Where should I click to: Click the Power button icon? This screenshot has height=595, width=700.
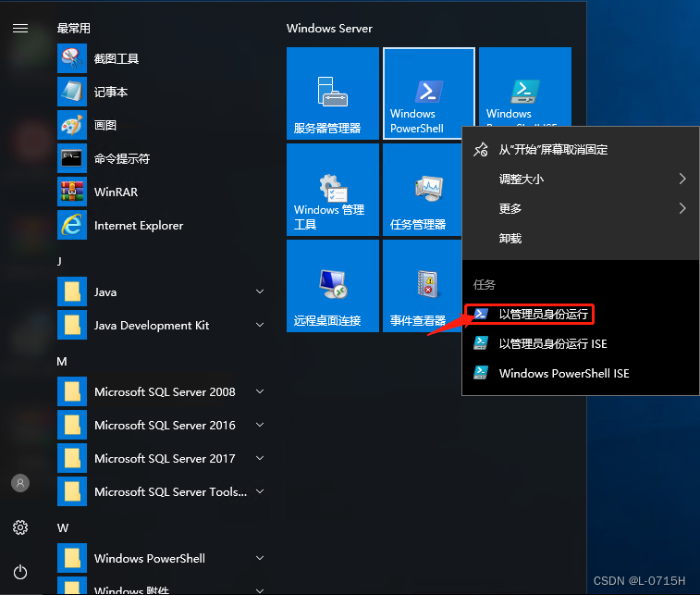click(x=20, y=572)
